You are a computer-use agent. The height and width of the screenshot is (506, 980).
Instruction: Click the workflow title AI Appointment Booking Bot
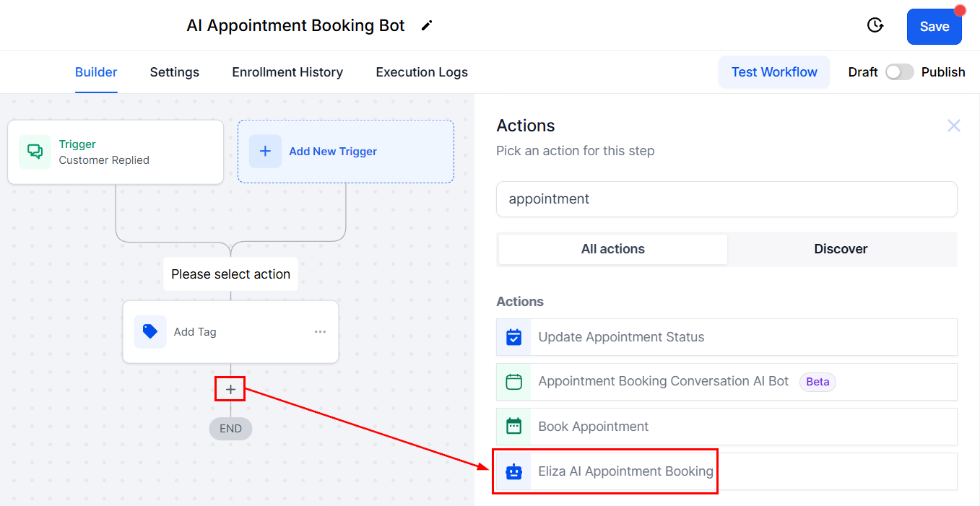pyautogui.click(x=296, y=26)
